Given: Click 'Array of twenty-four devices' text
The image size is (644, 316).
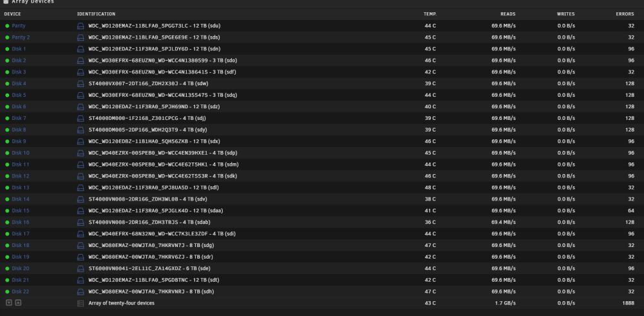Looking at the screenshot, I should pos(122,303).
